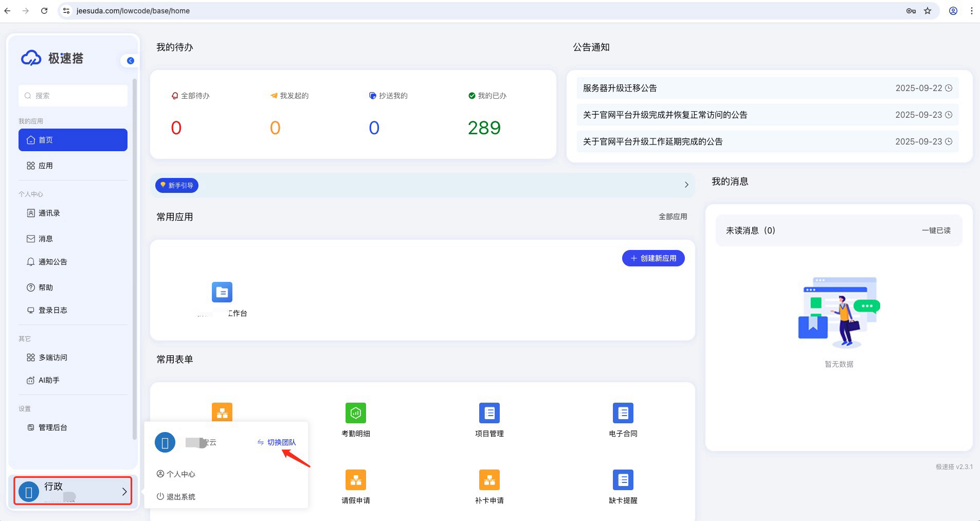
Task: Mark all messages read via 一键已读
Action: pos(936,230)
